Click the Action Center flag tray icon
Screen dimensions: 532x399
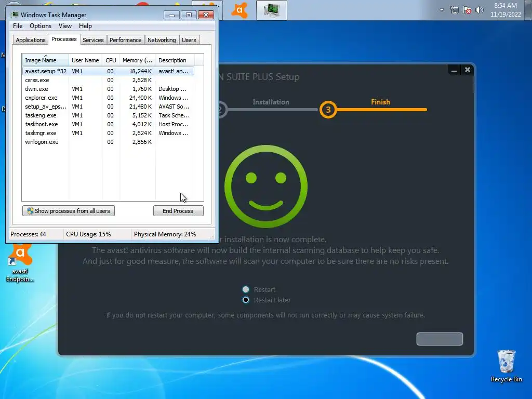[x=467, y=10]
